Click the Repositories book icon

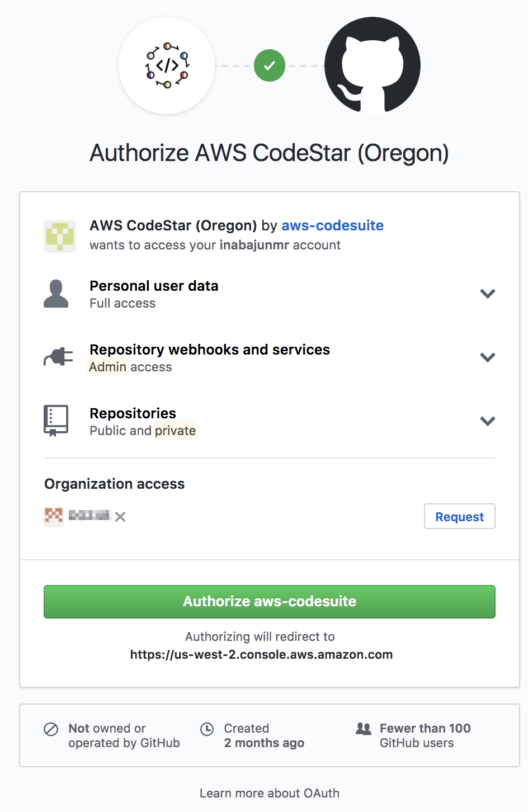56,420
